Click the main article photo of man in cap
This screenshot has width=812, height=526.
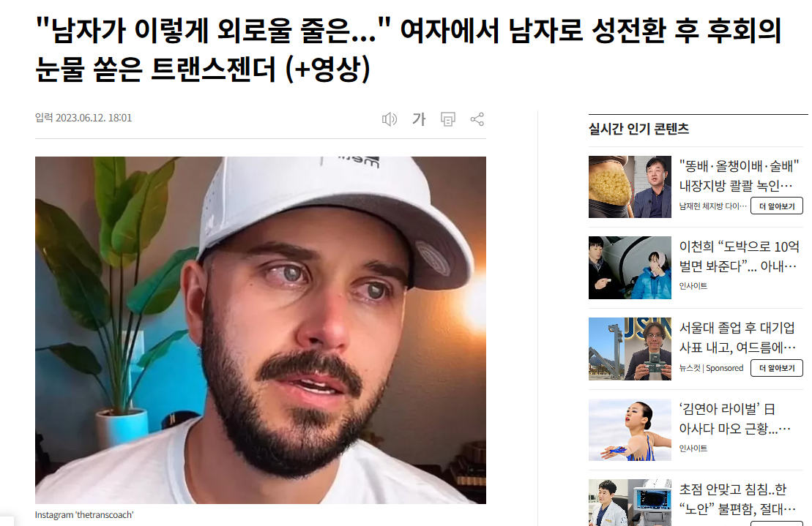[x=261, y=330]
